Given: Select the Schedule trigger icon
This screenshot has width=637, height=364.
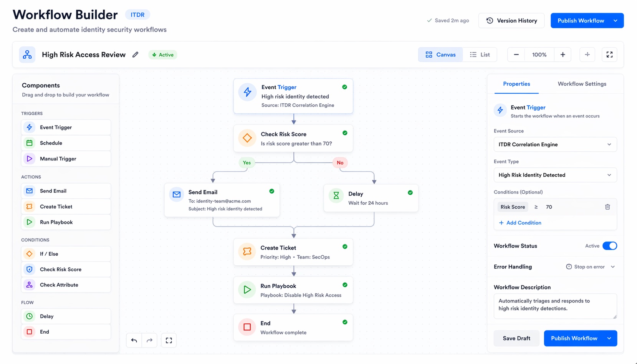Looking at the screenshot, I should click(29, 142).
